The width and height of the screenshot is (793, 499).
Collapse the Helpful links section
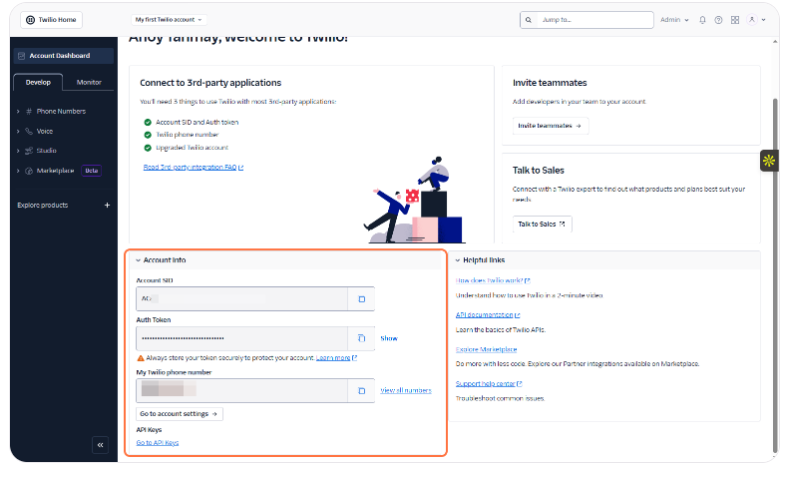458,260
